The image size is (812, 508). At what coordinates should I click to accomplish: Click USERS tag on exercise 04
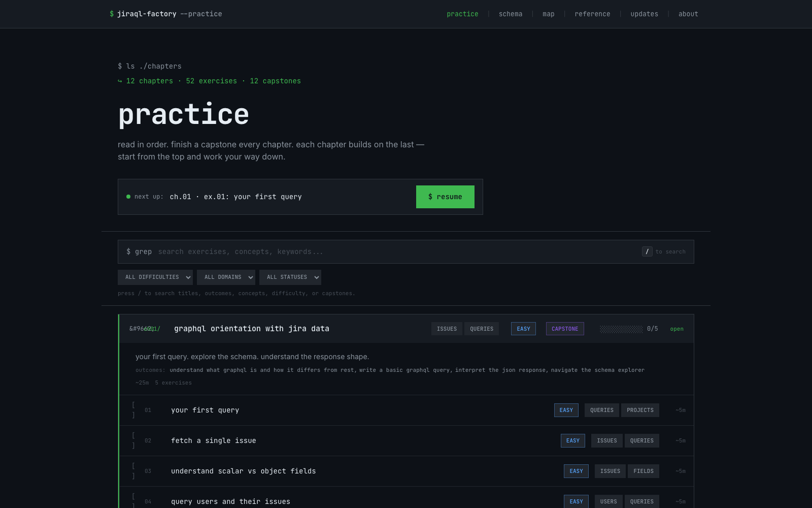point(608,501)
